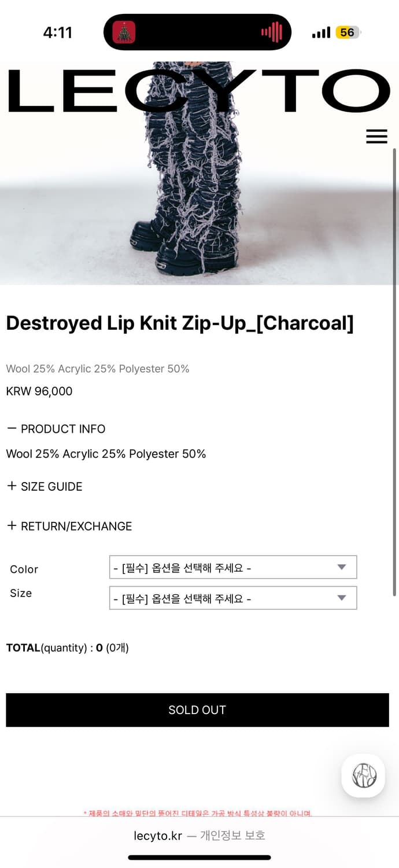Open the hamburger menu icon
The width and height of the screenshot is (399, 868).
376,136
